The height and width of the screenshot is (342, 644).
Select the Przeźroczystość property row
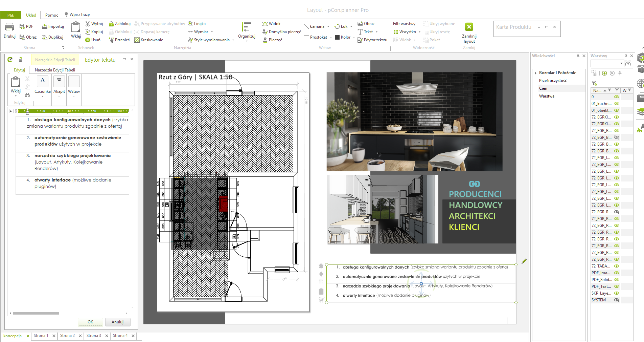[x=553, y=81]
